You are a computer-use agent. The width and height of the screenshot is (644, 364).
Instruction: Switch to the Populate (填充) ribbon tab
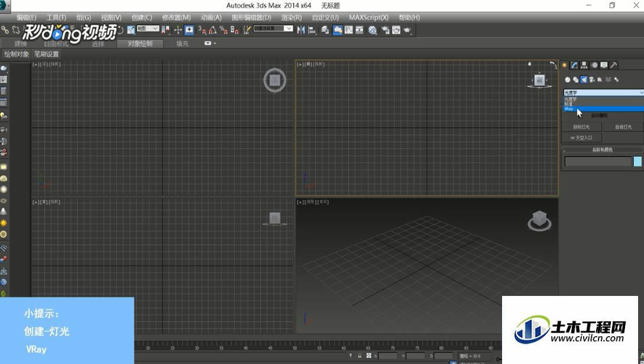pos(182,44)
